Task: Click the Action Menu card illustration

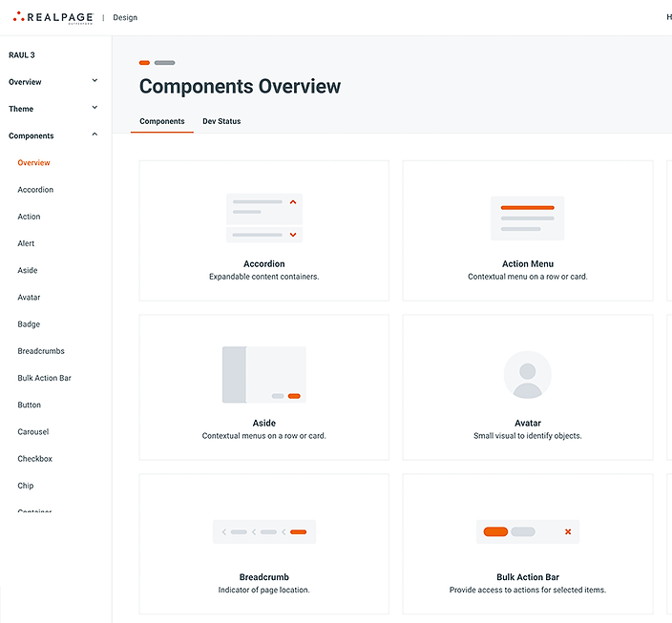Action: 528,218
